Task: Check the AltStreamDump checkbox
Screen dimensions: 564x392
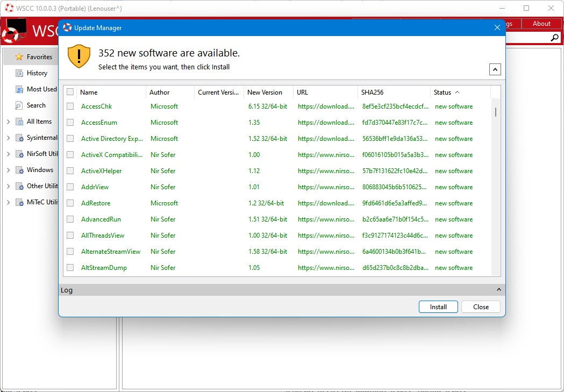Action: click(x=70, y=268)
